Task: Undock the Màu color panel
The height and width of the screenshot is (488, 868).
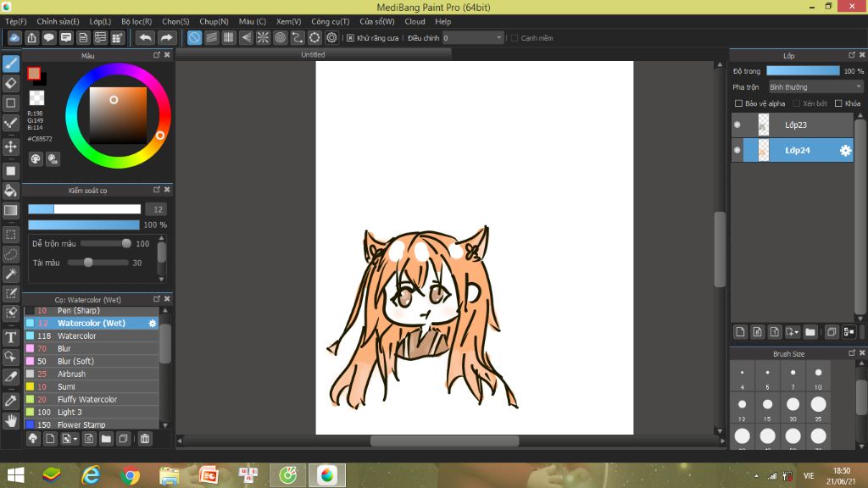Action: click(x=157, y=55)
